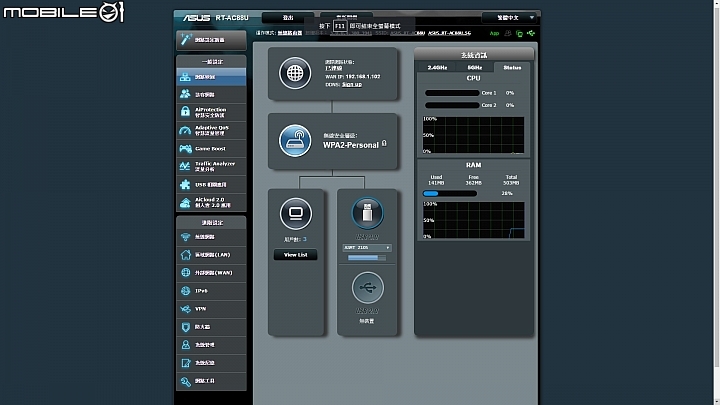
Task: Open the Guest Network page
Action: pyautogui.click(x=211, y=94)
